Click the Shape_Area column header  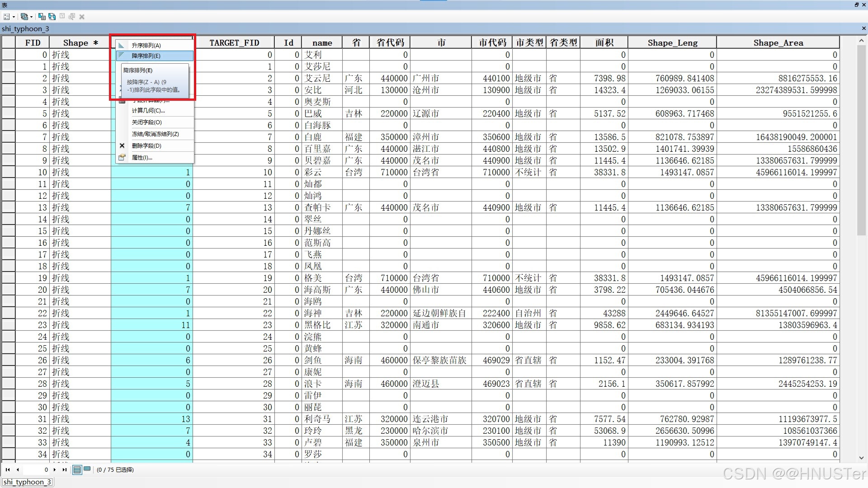point(778,42)
